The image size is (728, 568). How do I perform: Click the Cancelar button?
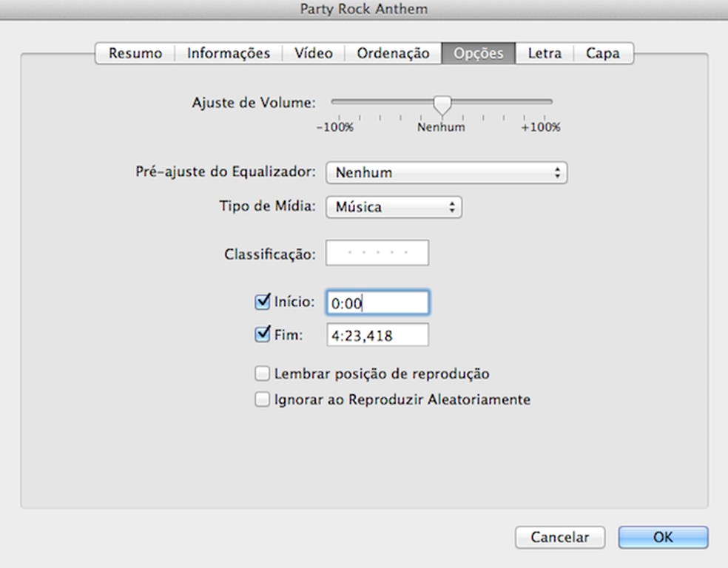coord(560,538)
